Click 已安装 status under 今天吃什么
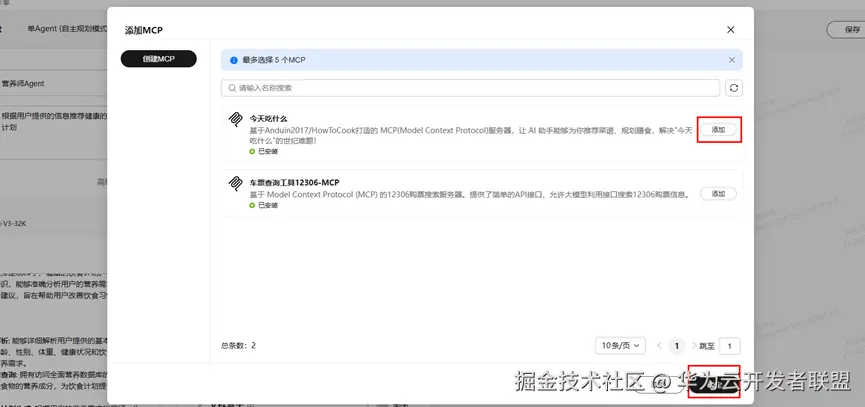 coord(264,151)
